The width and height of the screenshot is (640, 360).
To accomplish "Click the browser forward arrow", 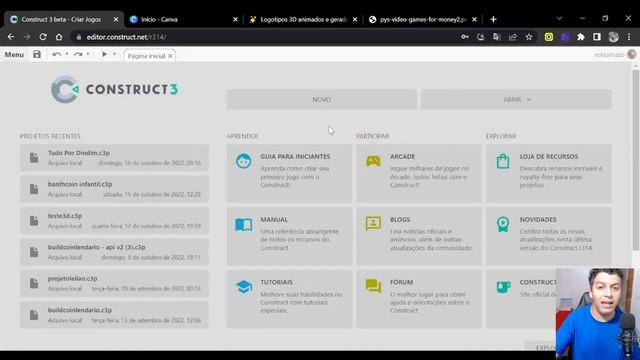I will [x=27, y=37].
